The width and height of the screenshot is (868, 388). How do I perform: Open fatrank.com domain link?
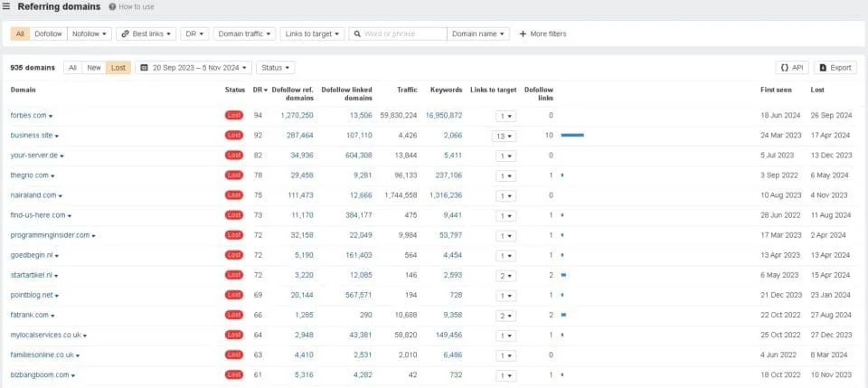(x=29, y=315)
